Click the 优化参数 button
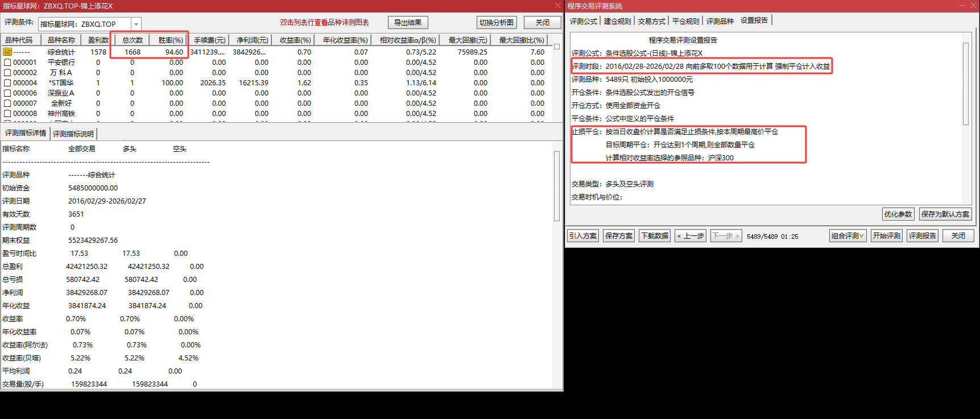Image resolution: width=980 pixels, height=419 pixels. point(898,214)
